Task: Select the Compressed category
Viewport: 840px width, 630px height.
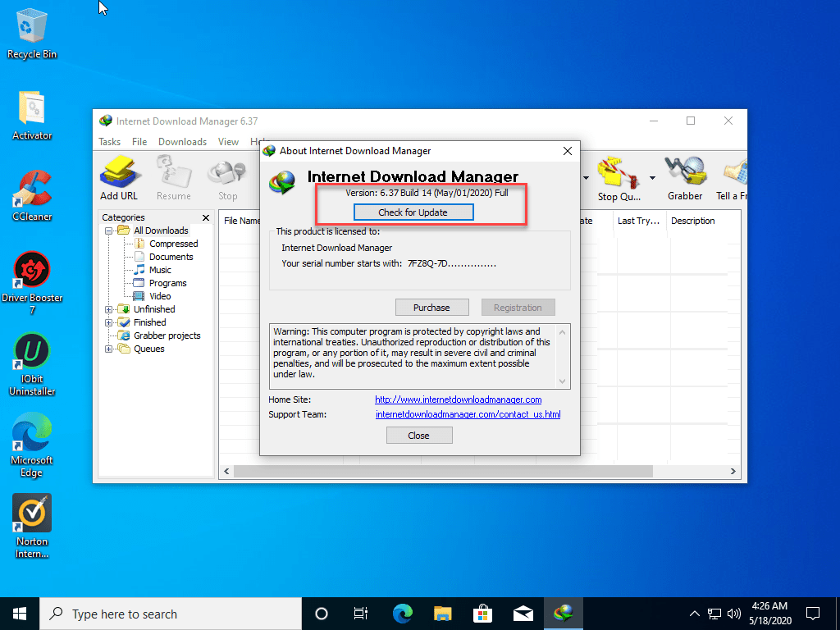Action: [174, 244]
